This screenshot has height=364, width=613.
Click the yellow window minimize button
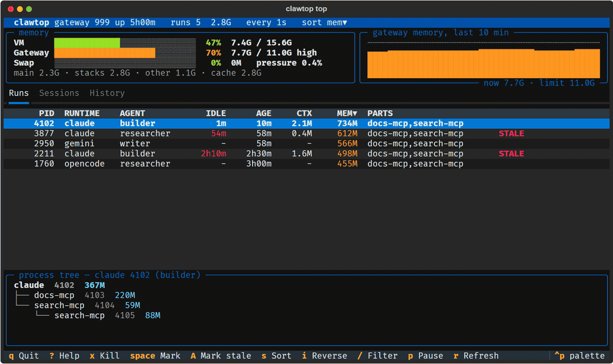[19, 9]
